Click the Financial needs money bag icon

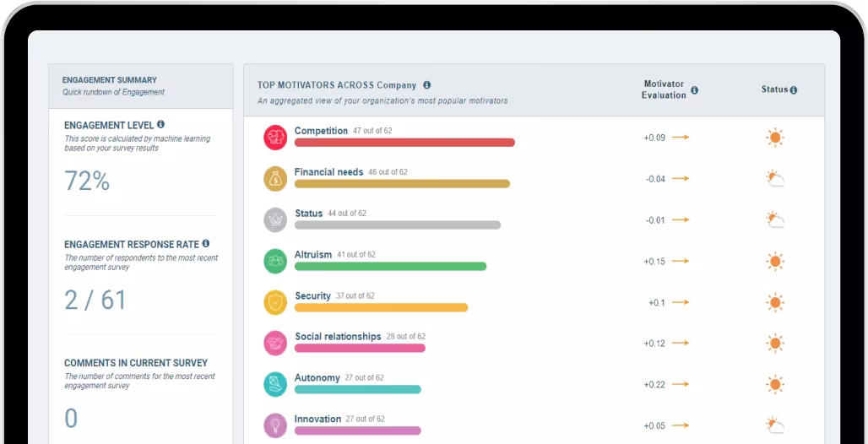tap(275, 179)
